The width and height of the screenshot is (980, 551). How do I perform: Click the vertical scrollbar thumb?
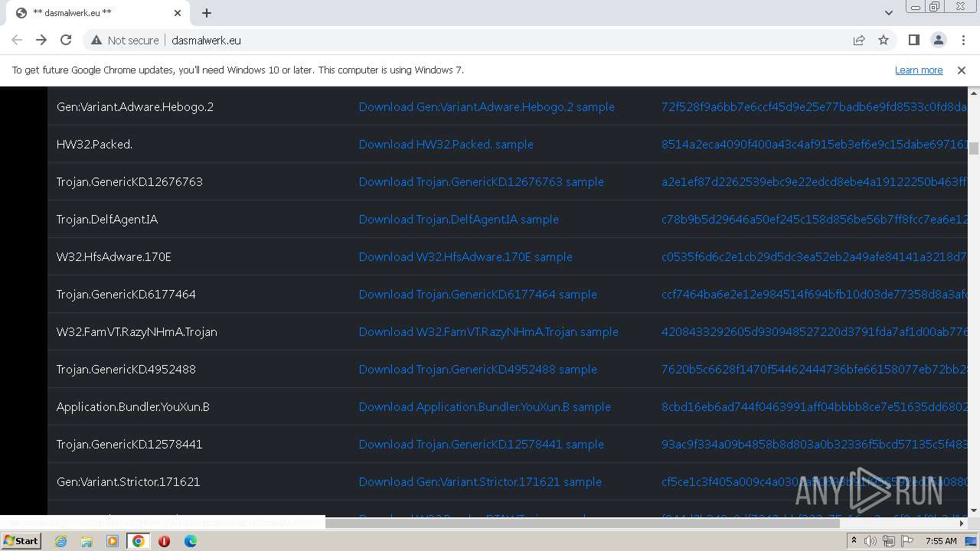click(974, 148)
